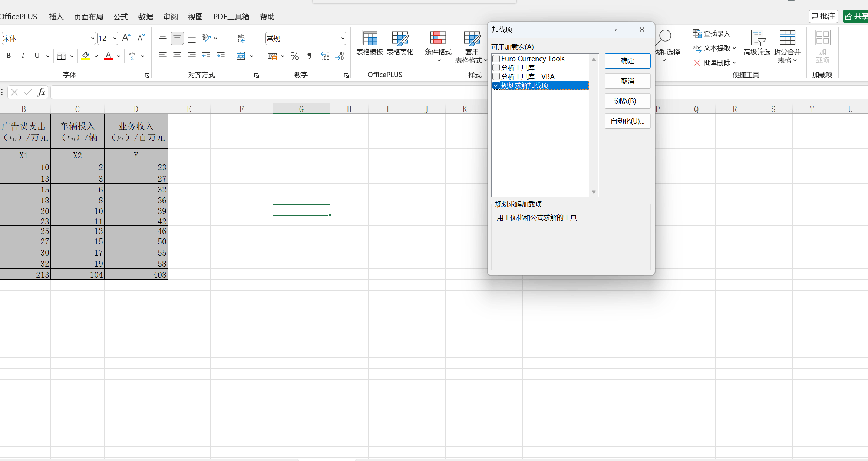The height and width of the screenshot is (461, 868).
Task: Apply italic formatting icon
Action: [x=23, y=56]
